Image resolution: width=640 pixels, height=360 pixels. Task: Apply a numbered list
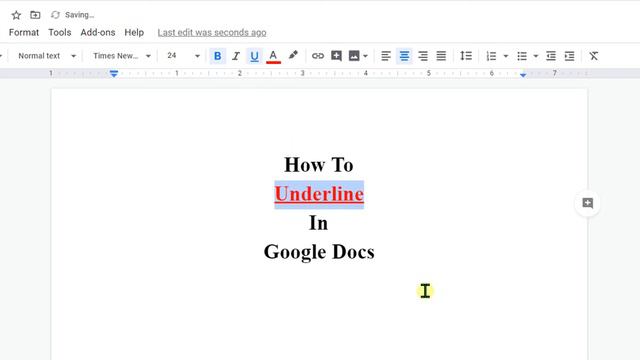tap(491, 56)
